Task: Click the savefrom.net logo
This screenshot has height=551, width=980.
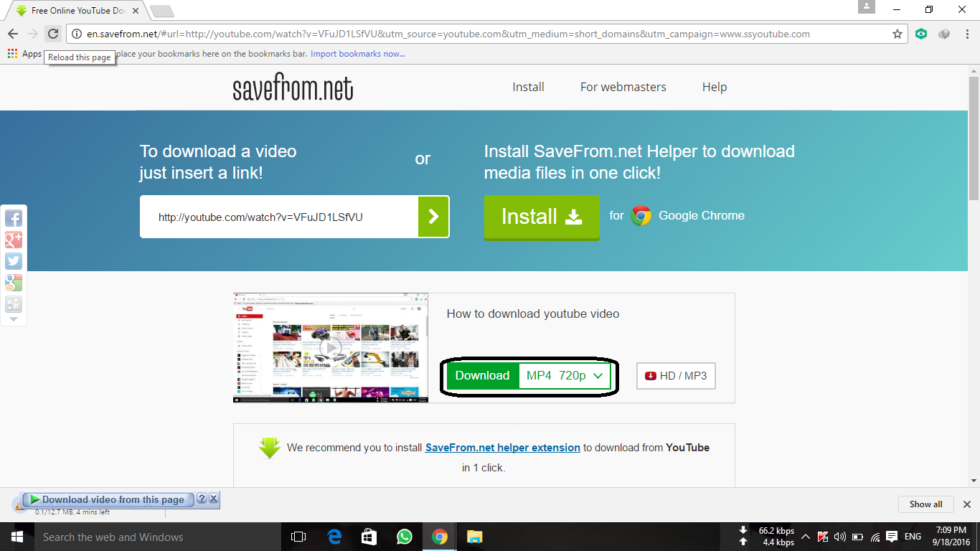Action: (293, 88)
